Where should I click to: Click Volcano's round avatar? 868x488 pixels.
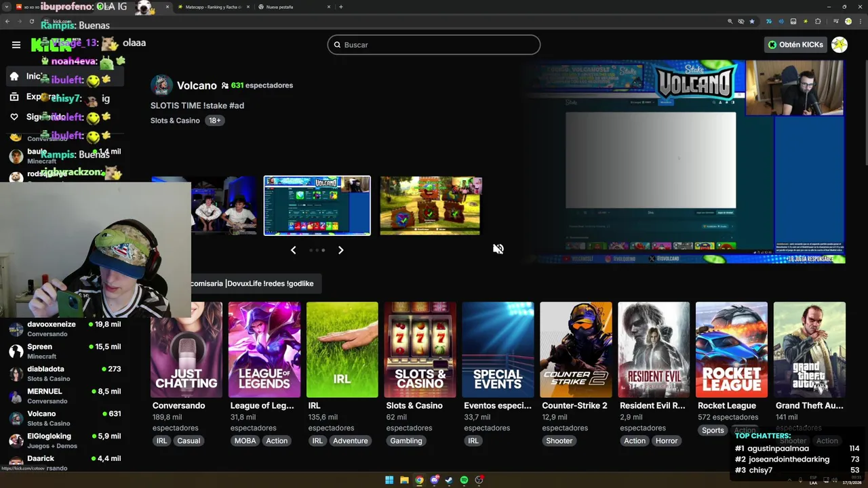click(x=161, y=85)
